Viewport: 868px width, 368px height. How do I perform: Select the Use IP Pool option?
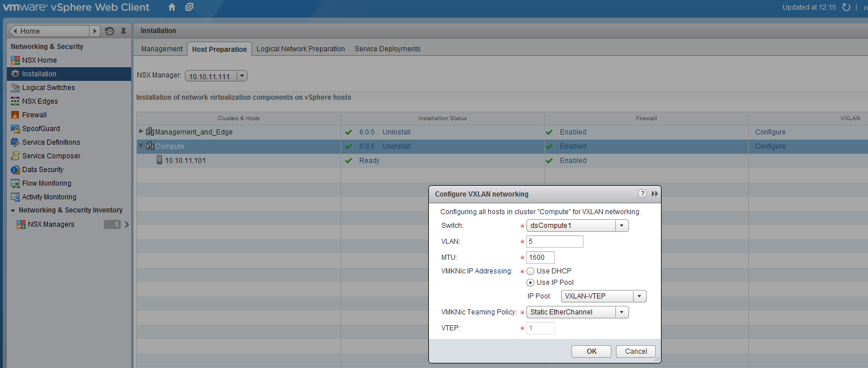point(530,283)
